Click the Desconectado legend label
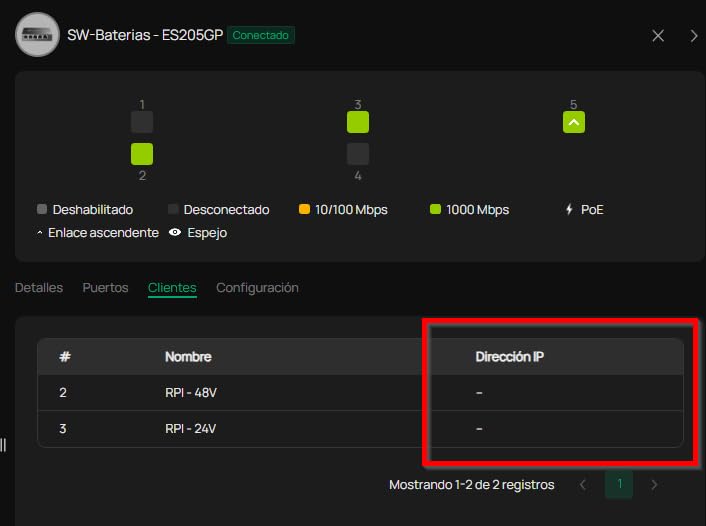 point(226,210)
